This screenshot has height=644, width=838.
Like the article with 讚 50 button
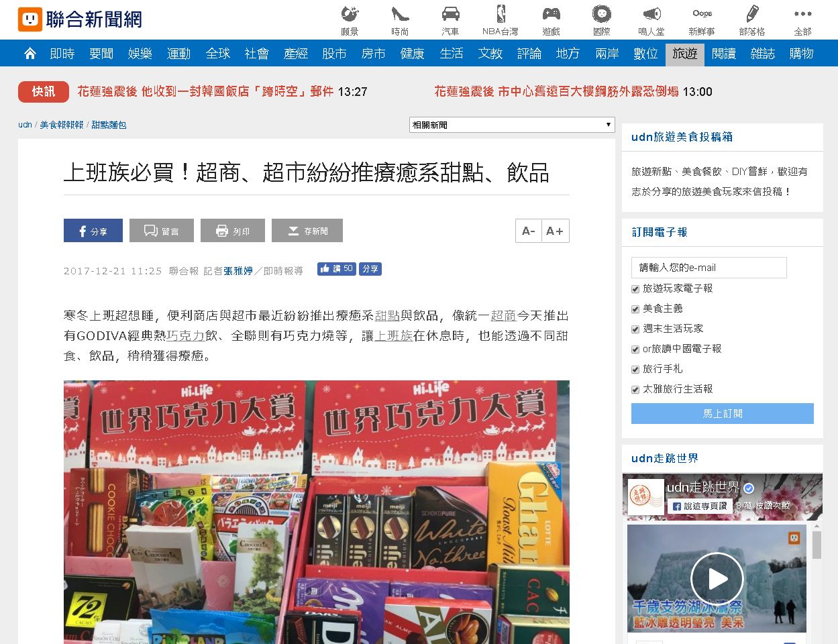[337, 269]
